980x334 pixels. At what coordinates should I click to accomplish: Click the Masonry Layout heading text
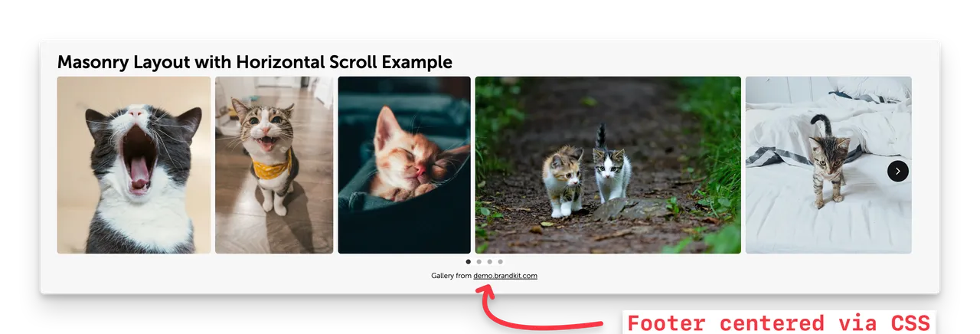[x=255, y=62]
